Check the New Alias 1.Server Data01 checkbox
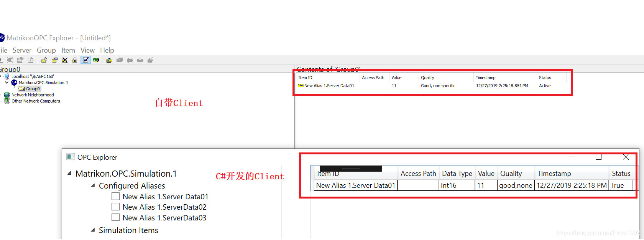Screen dimensions: 644x240 click(115, 196)
